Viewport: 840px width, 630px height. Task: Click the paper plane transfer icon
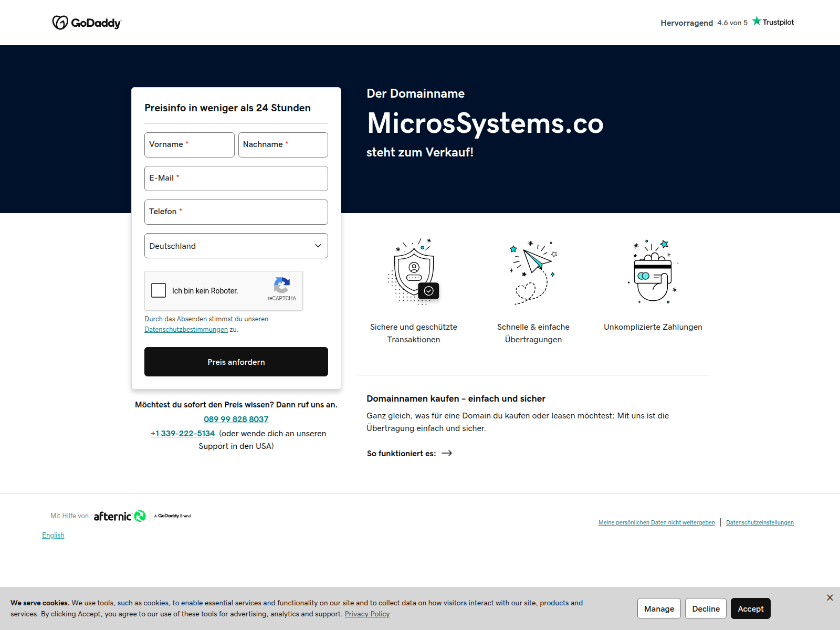tap(533, 272)
